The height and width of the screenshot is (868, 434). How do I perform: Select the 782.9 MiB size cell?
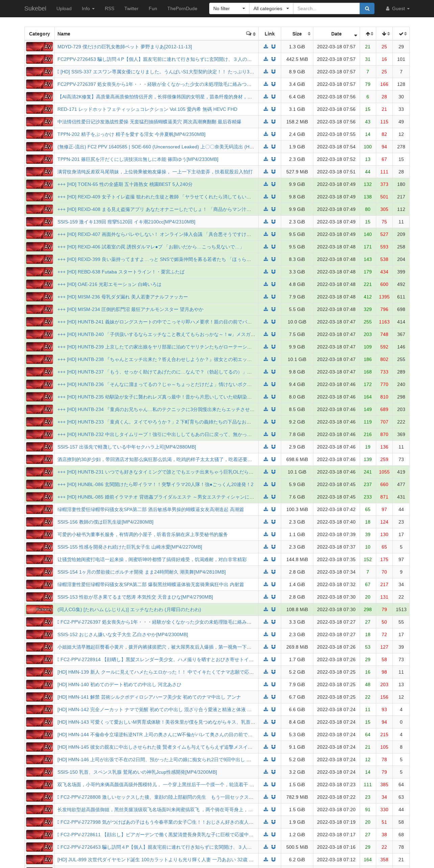click(x=297, y=797)
